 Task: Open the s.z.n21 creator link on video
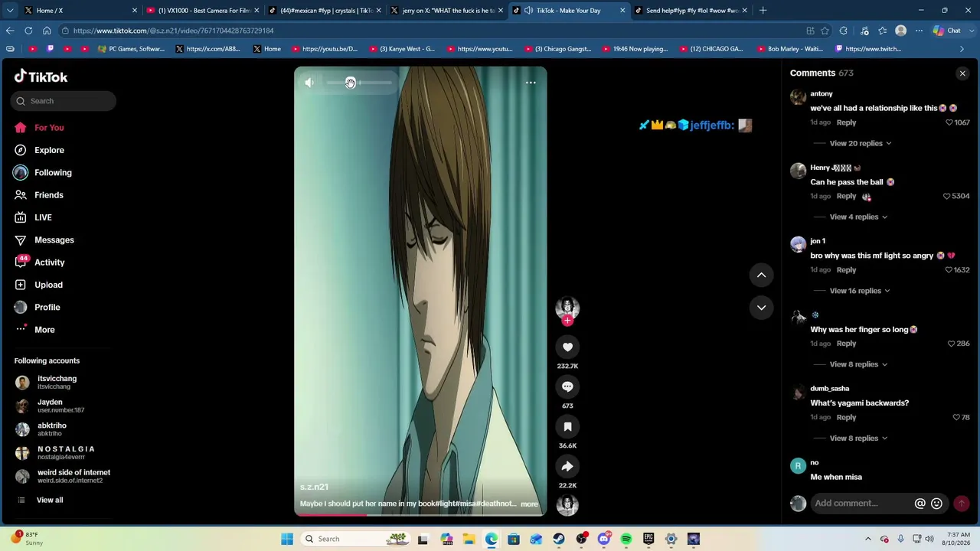(x=314, y=487)
